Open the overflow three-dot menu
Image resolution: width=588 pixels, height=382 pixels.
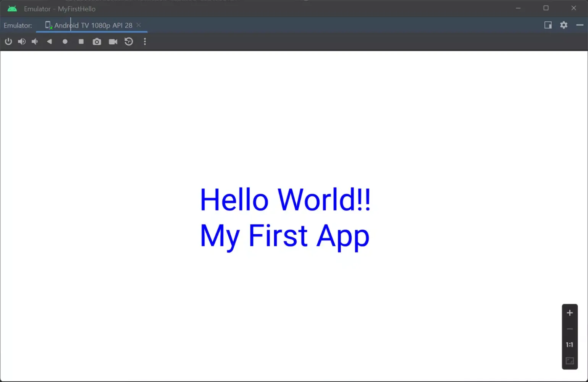145,42
